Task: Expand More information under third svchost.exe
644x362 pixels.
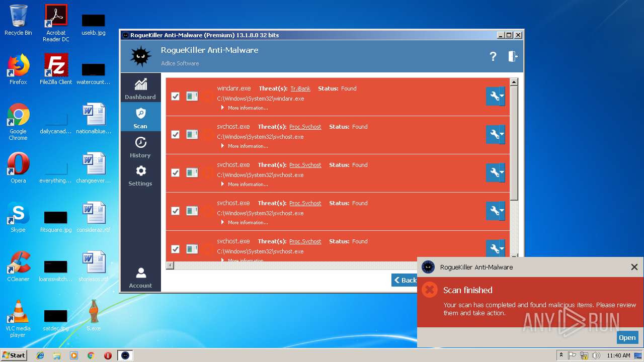Action: 245,223
